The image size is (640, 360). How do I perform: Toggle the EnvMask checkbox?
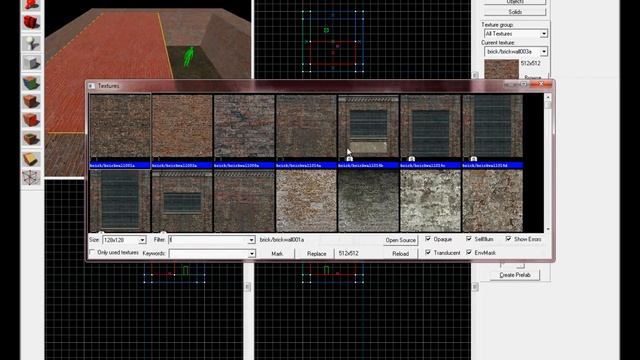pos(469,253)
